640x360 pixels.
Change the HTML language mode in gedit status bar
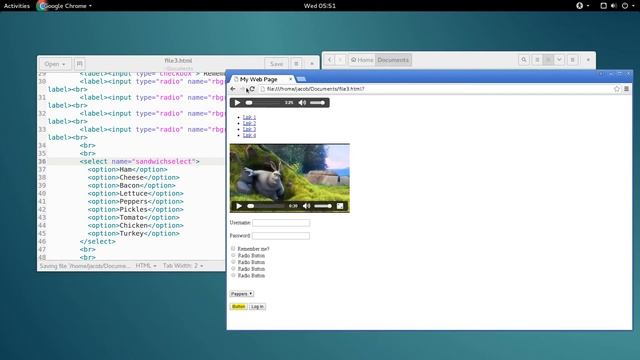pos(146,266)
